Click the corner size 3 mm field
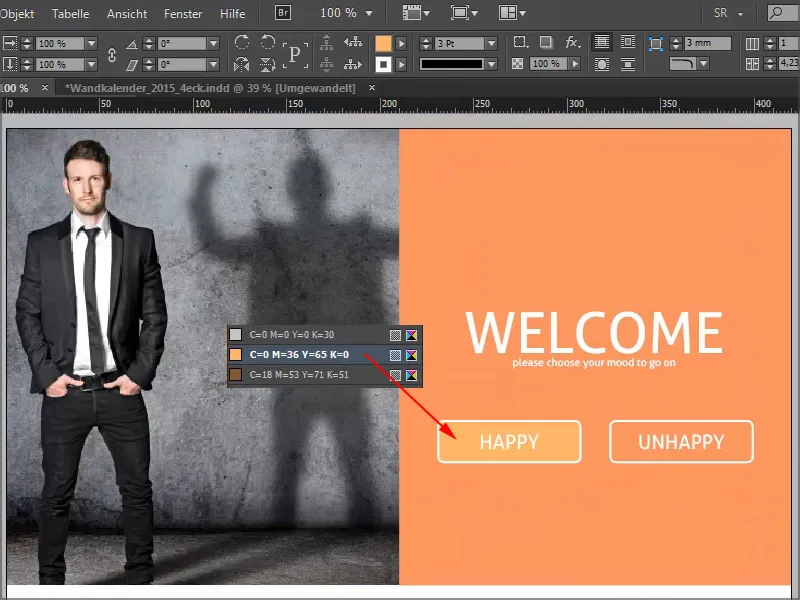Screen dimensions: 800x600 coord(708,43)
